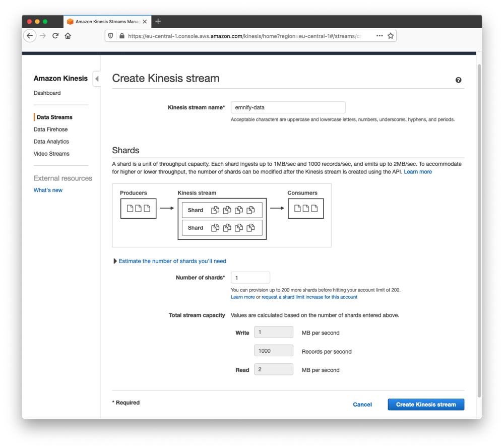This screenshot has height=448, width=504.
Task: Open Dashboard in the sidebar
Action: 47,93
